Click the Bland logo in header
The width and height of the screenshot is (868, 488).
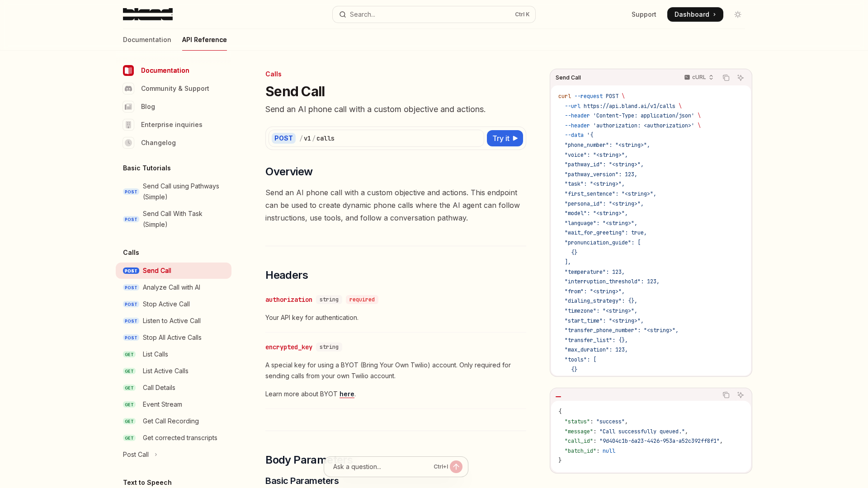(x=147, y=14)
